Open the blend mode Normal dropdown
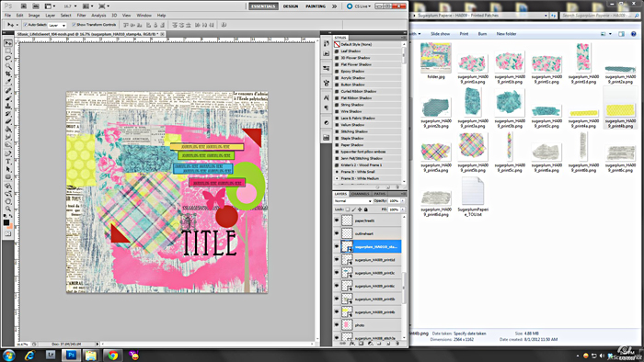This screenshot has width=644, height=362. [x=352, y=201]
